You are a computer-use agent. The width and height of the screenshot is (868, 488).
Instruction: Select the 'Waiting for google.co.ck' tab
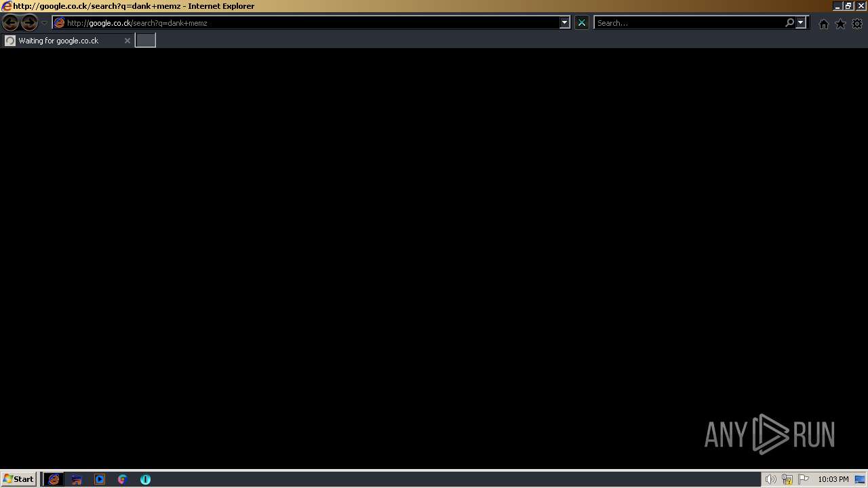coord(67,41)
